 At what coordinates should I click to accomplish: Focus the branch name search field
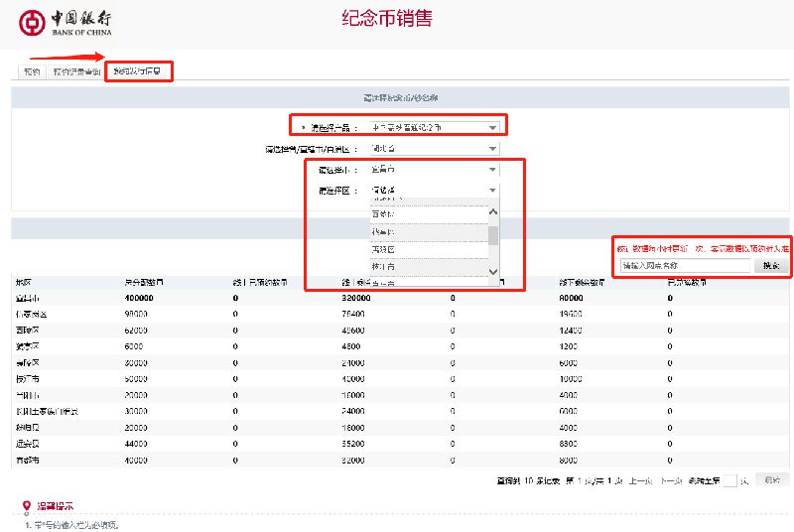[x=685, y=265]
